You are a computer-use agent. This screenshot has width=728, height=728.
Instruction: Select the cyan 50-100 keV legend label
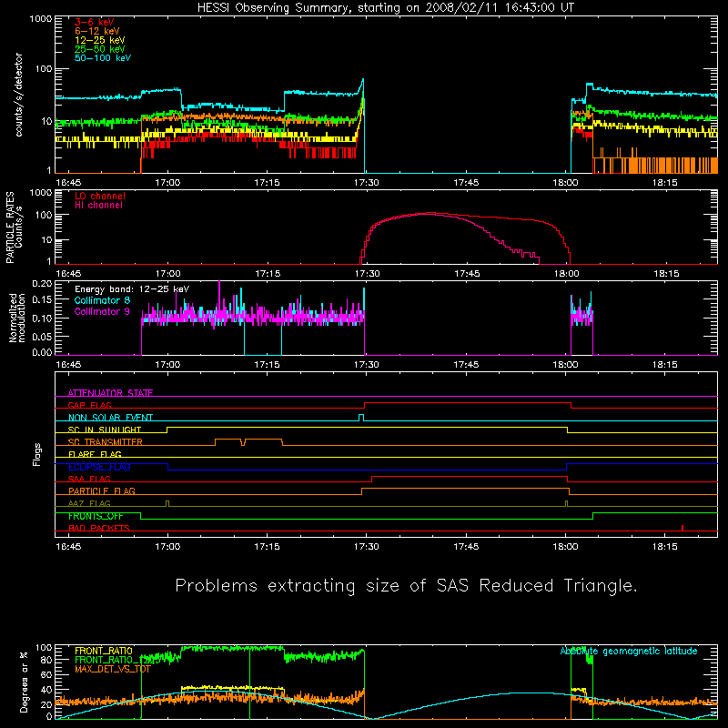click(102, 58)
